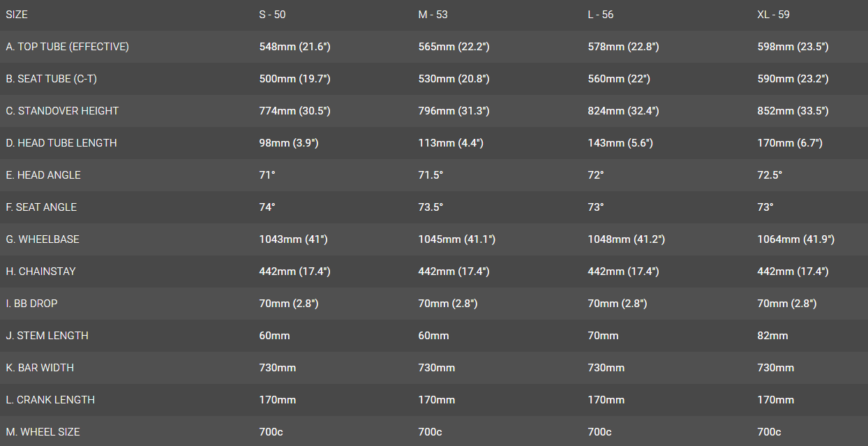
Task: Click the B. Seat Tube (C-T) row label
Action: (x=51, y=79)
